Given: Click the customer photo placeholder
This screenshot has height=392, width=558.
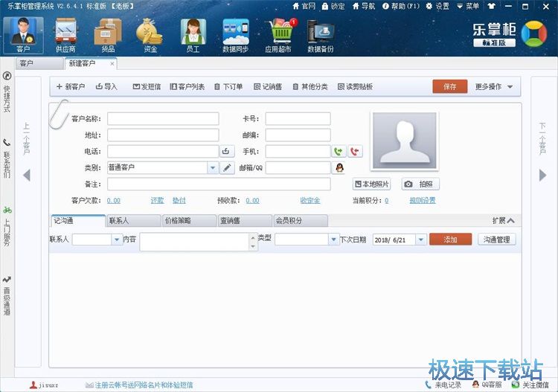Looking at the screenshot, I should pyautogui.click(x=405, y=141).
